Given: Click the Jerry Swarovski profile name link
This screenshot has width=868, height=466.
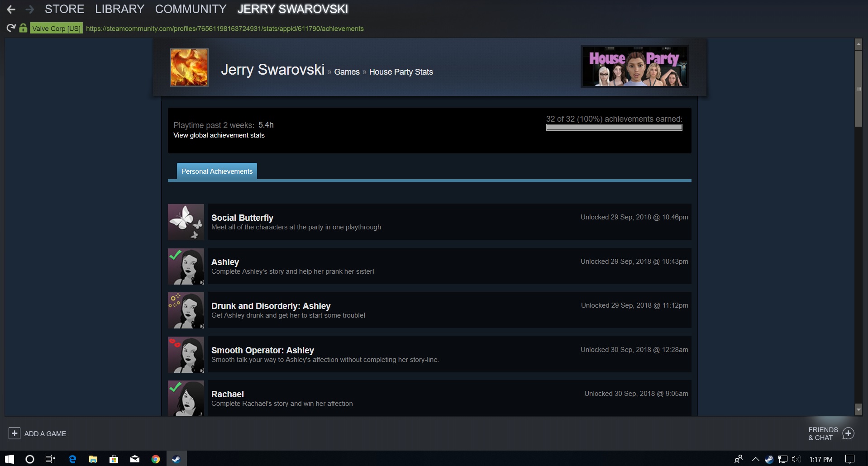Looking at the screenshot, I should point(272,70).
